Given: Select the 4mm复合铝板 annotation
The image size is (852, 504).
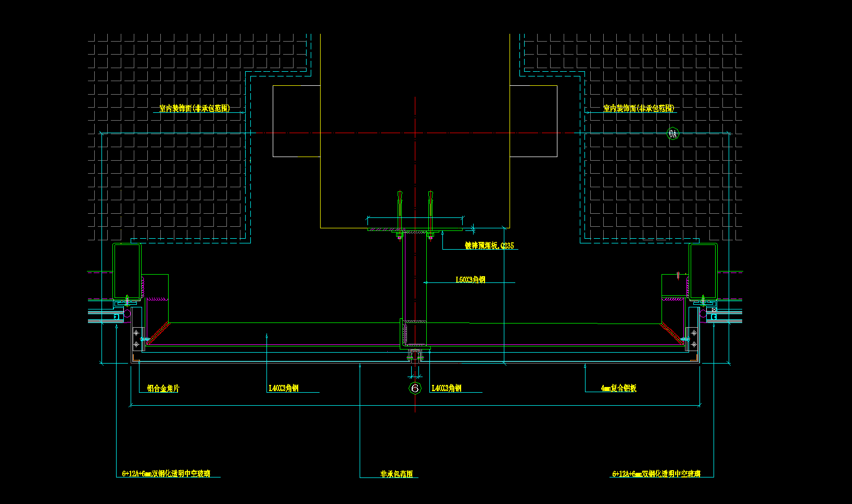Looking at the screenshot, I should click(618, 389).
